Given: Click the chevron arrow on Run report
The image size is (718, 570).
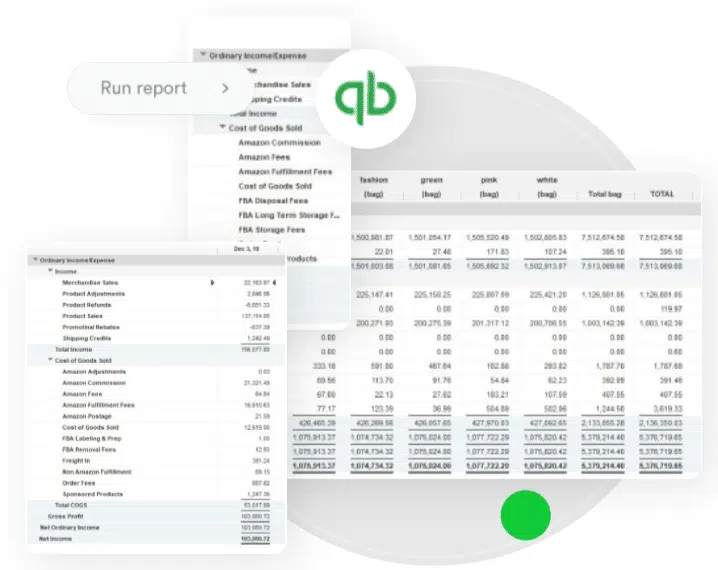Looking at the screenshot, I should [x=225, y=88].
